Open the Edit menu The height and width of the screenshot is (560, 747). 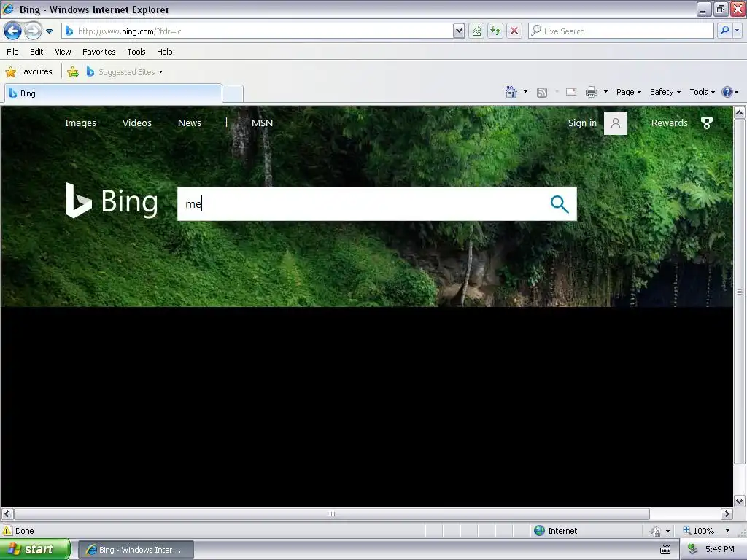tap(36, 52)
